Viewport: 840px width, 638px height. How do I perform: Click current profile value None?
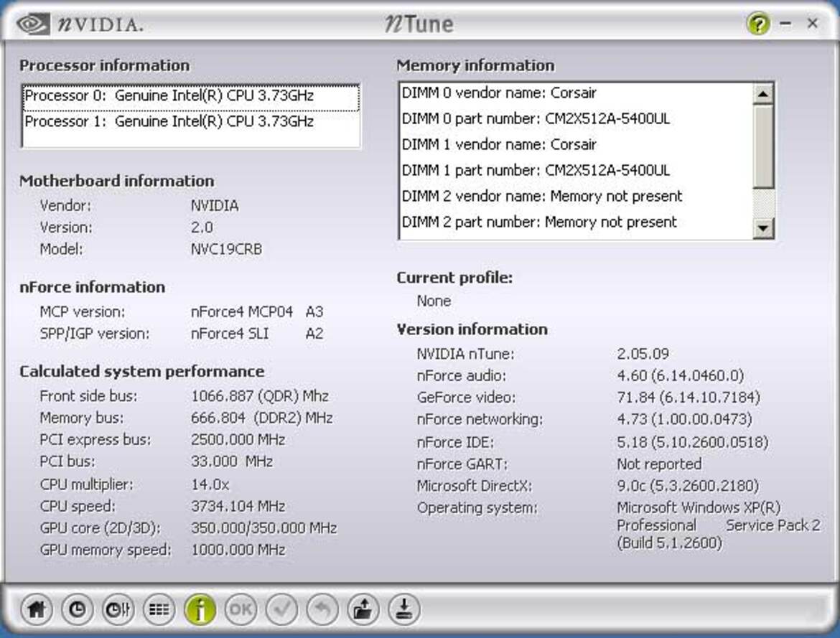tap(434, 301)
